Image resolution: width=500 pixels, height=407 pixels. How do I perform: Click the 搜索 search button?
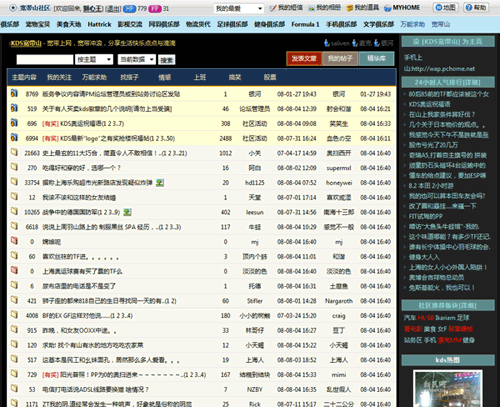pos(167,60)
